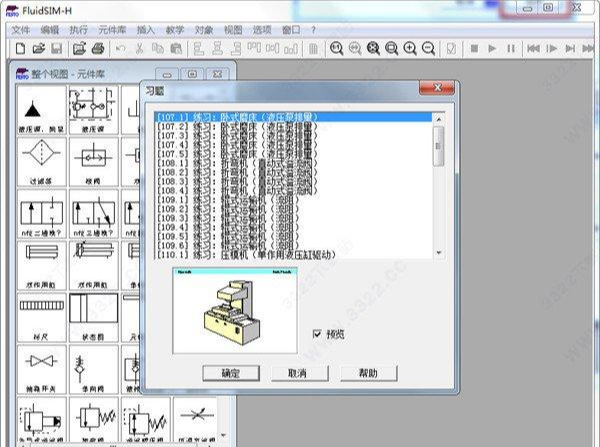
Task: Select the first double-acting cylinder component
Action: [41, 266]
